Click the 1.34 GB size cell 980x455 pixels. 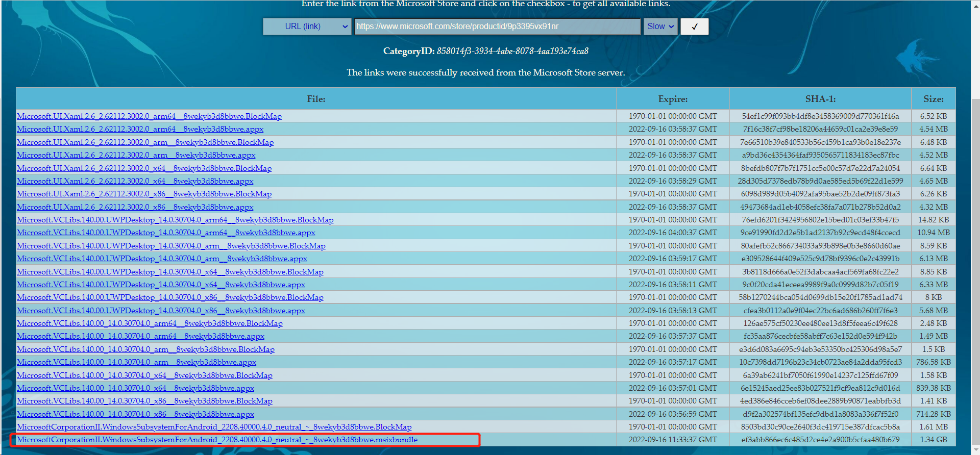934,440
